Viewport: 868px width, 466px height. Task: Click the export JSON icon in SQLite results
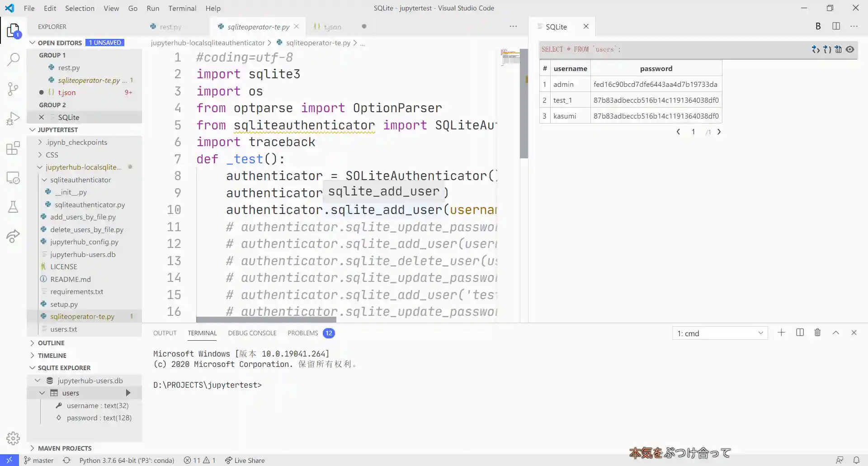[827, 49]
